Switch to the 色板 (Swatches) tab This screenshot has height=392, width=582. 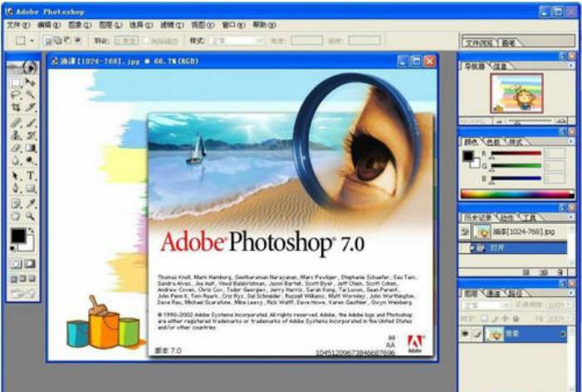tap(493, 142)
